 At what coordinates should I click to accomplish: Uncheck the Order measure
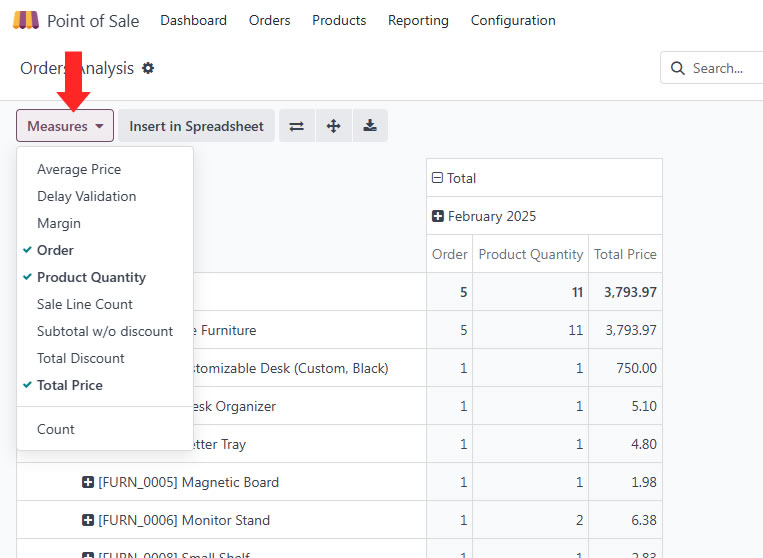(105, 251)
